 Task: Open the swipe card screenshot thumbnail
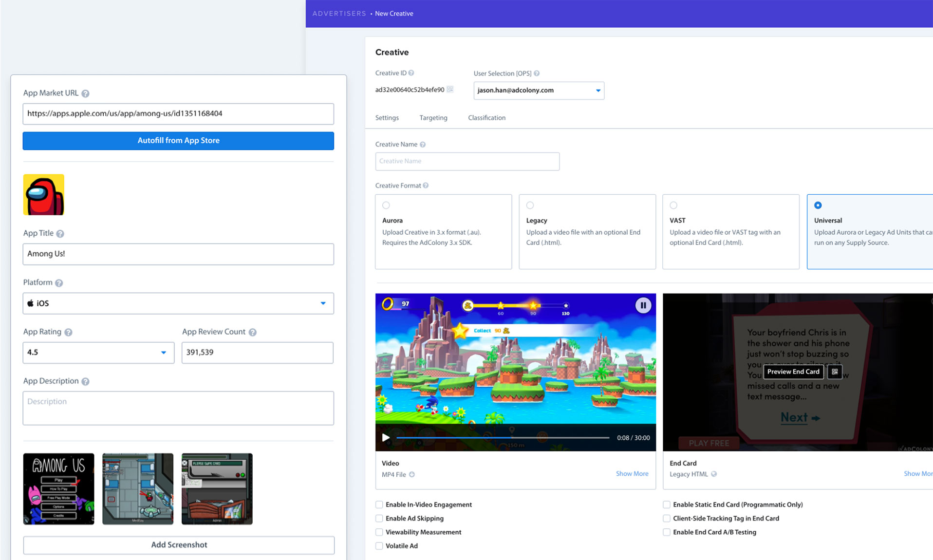[217, 489]
